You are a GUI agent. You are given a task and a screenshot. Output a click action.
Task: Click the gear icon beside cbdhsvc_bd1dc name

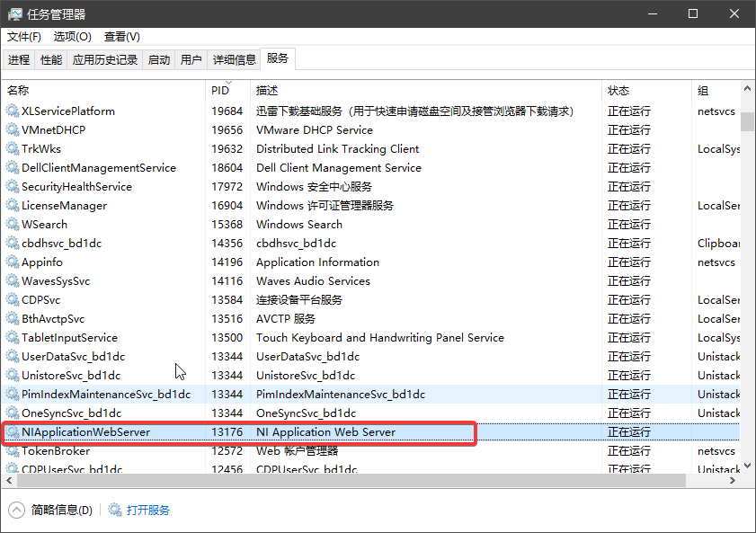(13, 244)
